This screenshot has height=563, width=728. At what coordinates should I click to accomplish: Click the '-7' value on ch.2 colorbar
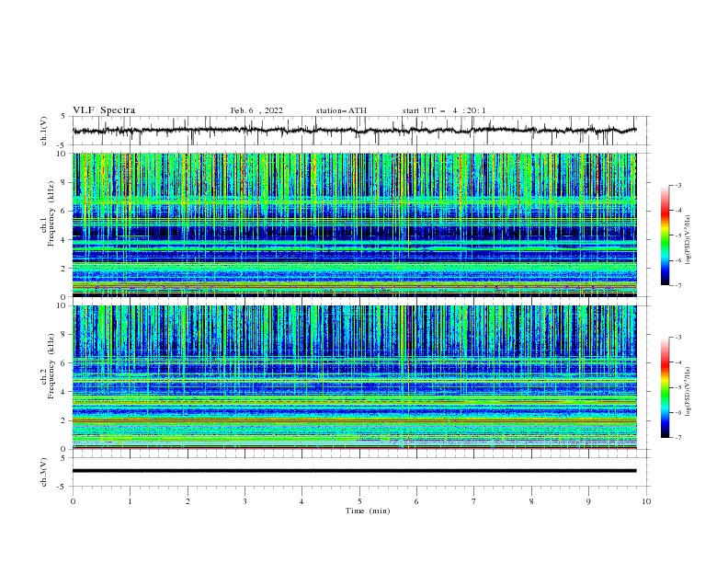pos(677,437)
